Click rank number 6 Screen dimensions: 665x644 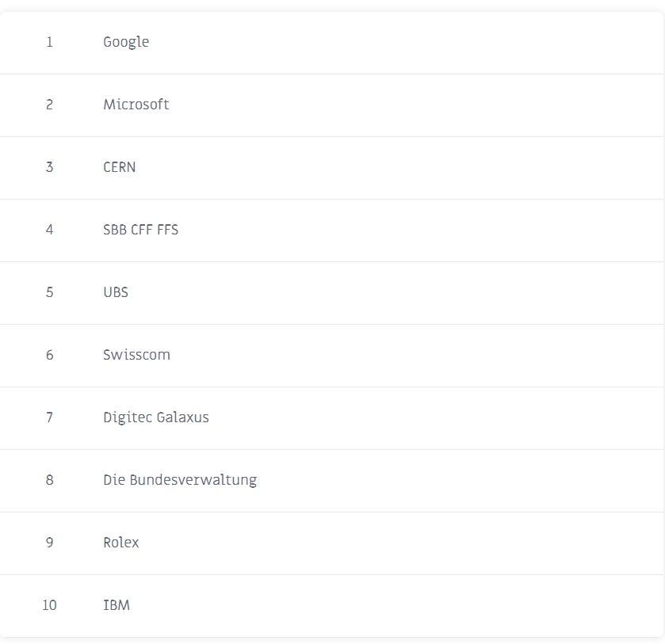[50, 355]
